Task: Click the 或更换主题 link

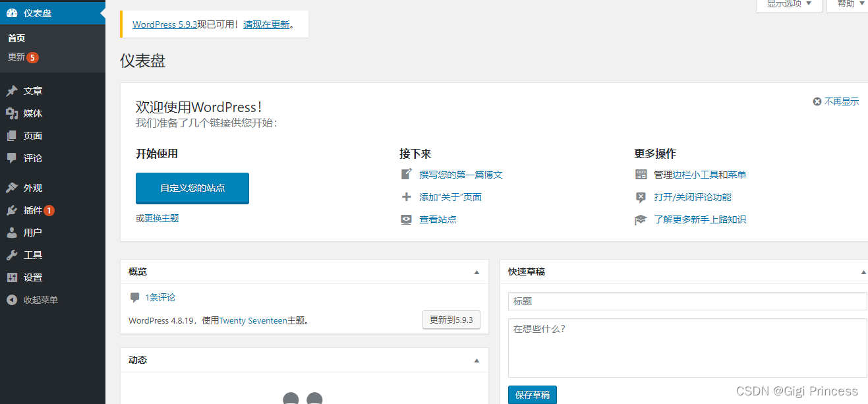Action: point(158,218)
